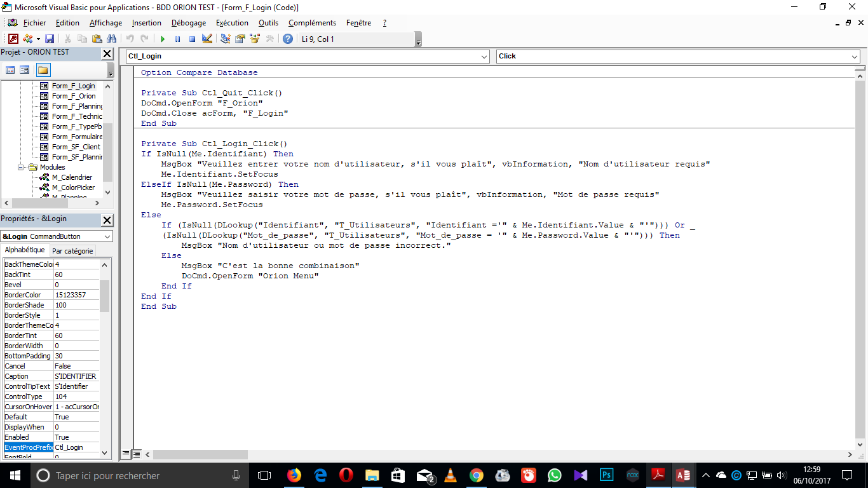Open the Insertion menu
Screen dimensions: 868x488
147,23
